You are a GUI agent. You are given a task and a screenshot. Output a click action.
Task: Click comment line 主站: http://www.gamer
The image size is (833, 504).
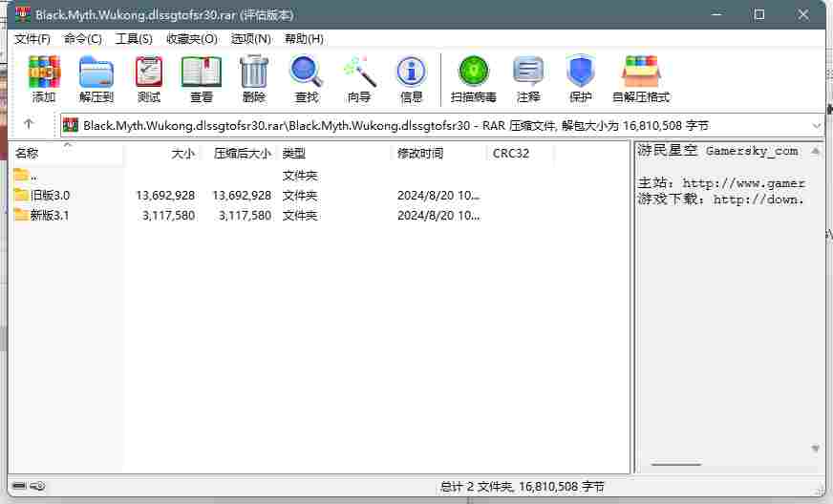[721, 183]
